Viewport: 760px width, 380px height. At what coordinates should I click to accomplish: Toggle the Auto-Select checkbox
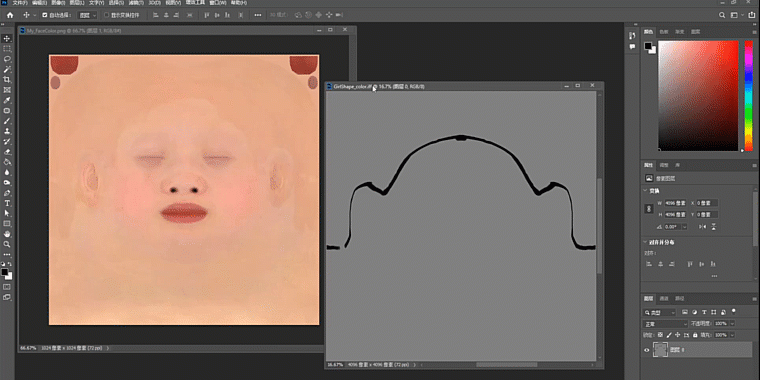[x=45, y=15]
